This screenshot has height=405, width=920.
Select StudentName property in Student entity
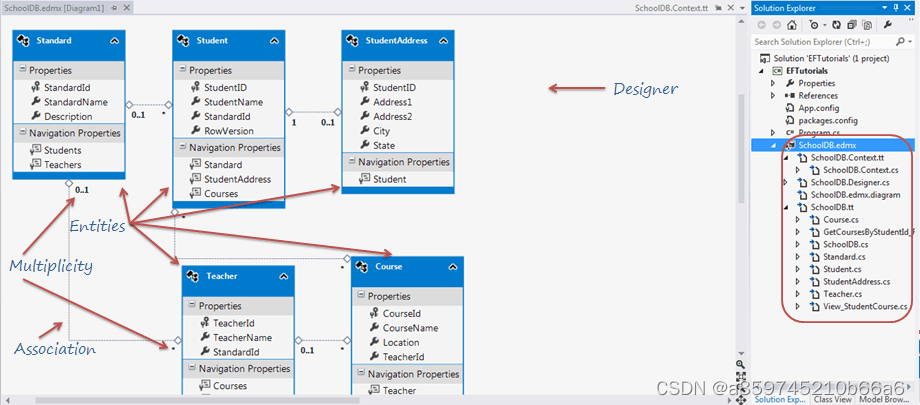234,102
